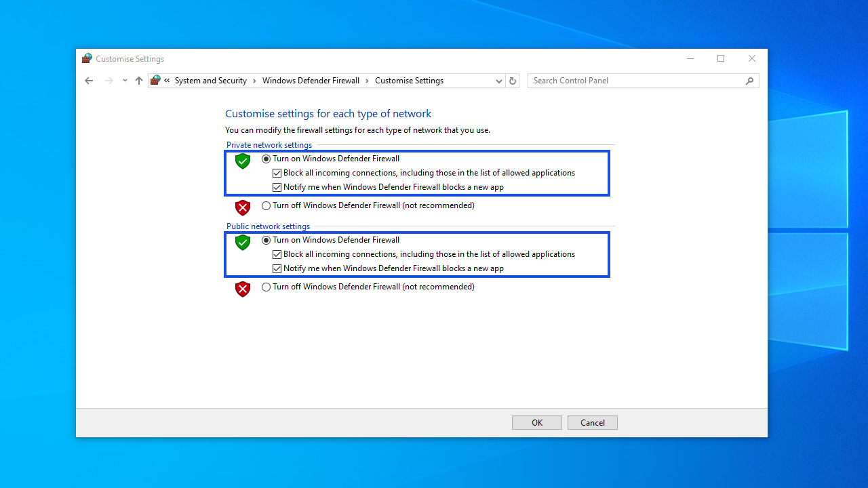Turn off Windows Defender Firewall for Public network
The image size is (868, 488).
[266, 287]
